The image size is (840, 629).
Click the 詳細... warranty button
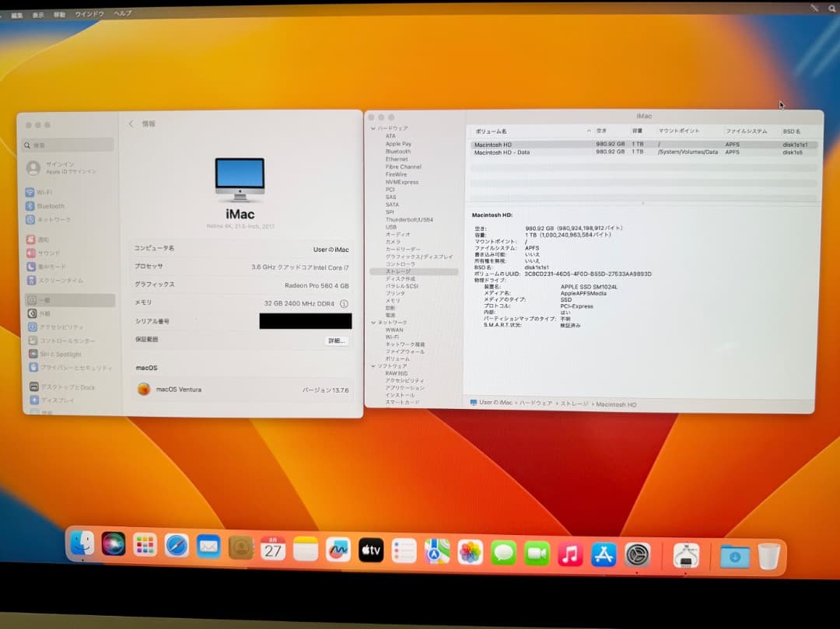(337, 341)
